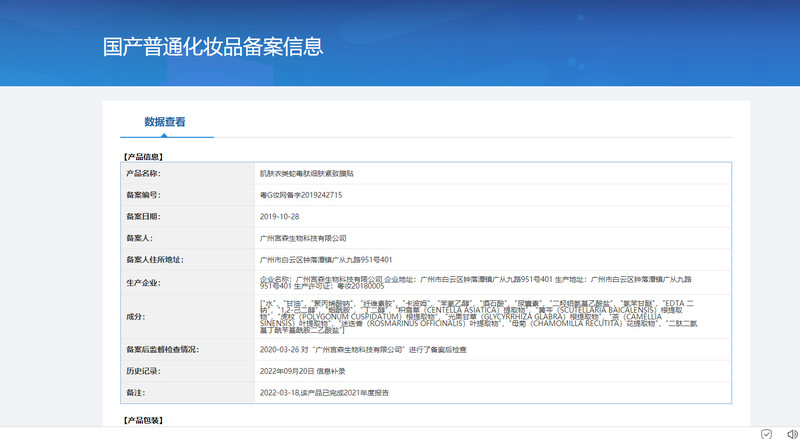Click the 产品名称 row label

coord(143,173)
